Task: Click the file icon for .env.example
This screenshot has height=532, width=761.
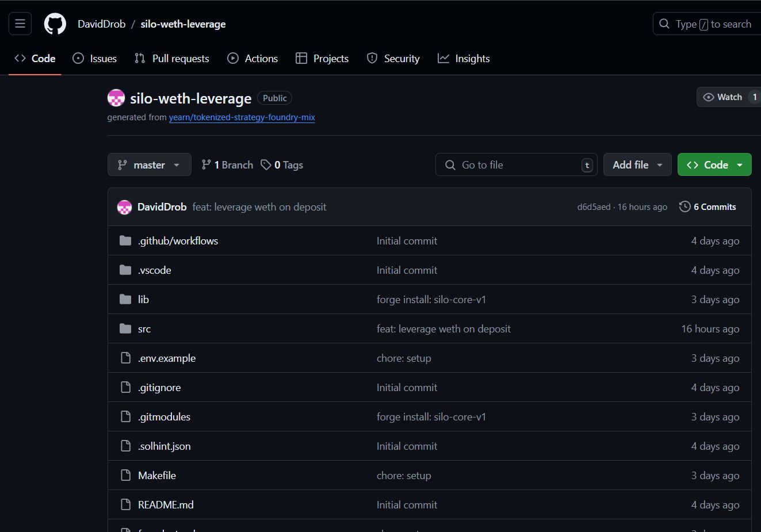Action: point(125,358)
